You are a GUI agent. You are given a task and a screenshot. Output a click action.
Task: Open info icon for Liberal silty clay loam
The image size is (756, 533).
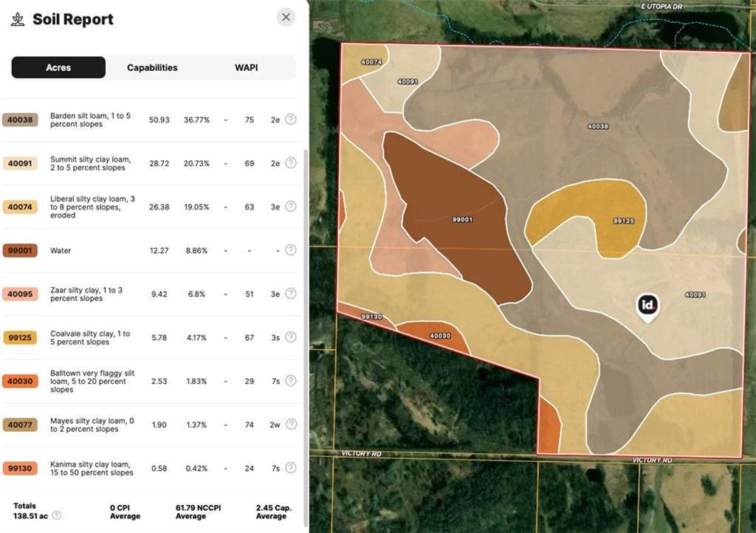[291, 206]
